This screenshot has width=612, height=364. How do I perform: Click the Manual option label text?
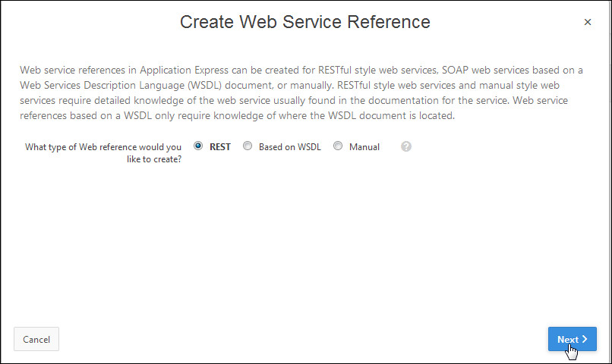coord(364,147)
